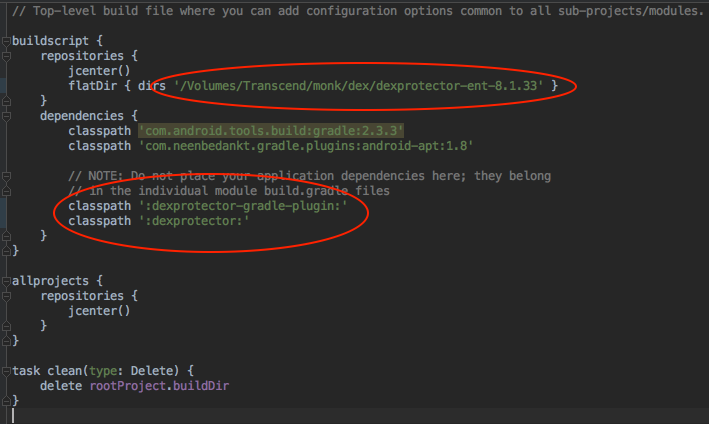Screen dimensions: 709x424
Task: Click the allprojects closing brace fold marker
Action: click(x=5, y=340)
